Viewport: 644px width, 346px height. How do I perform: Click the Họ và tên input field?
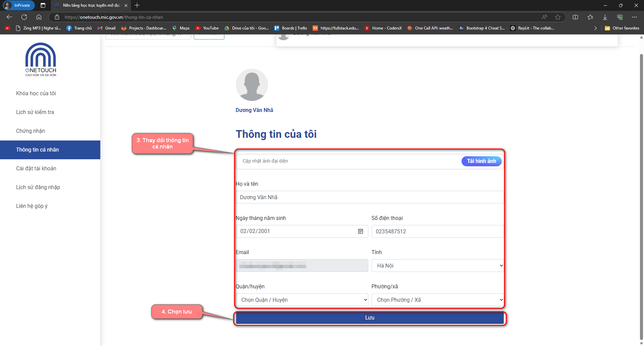coord(370,197)
